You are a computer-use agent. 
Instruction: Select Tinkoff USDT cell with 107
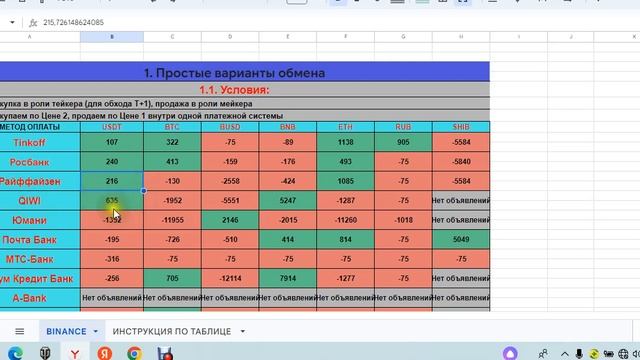coord(112,142)
